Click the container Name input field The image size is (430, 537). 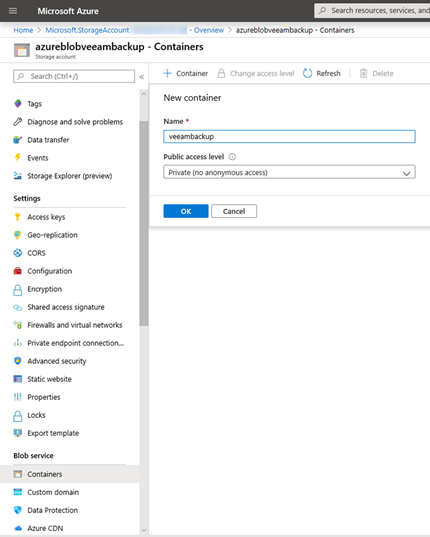pyautogui.click(x=289, y=136)
